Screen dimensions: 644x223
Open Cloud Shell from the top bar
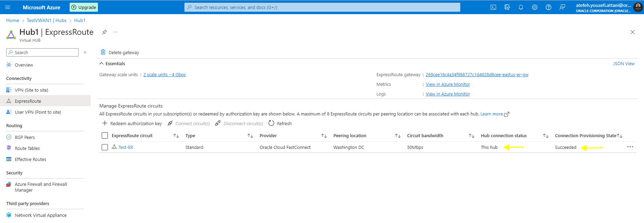(x=493, y=7)
